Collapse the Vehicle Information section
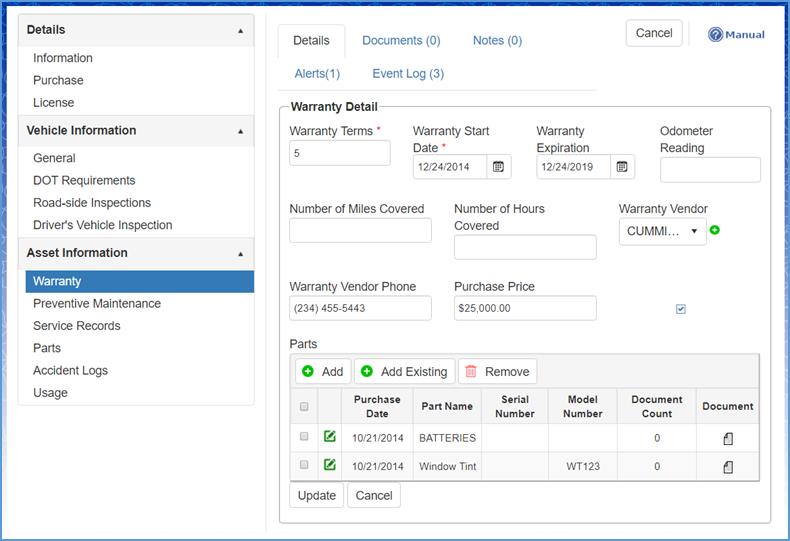The width and height of the screenshot is (790, 541). point(240,131)
